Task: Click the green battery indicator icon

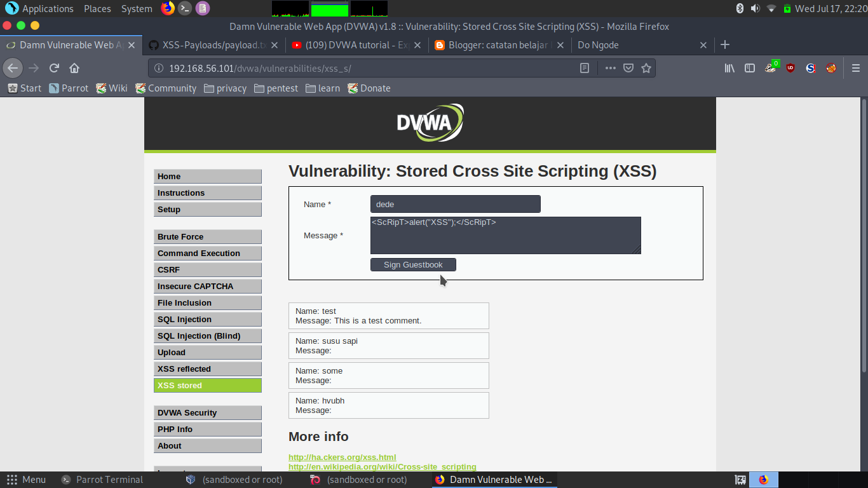Action: (787, 8)
